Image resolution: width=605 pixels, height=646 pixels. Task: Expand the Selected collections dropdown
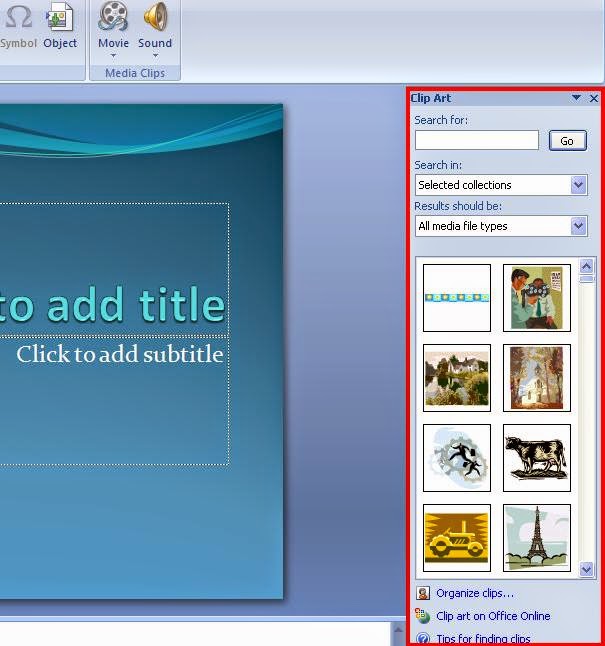(x=579, y=185)
